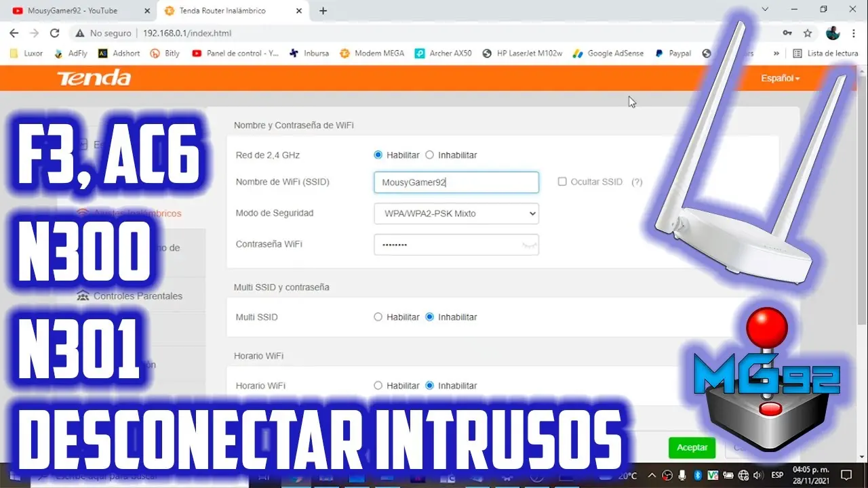Open the Google AdSense bookmark
Screen dimensions: 868x488
pyautogui.click(x=608, y=53)
